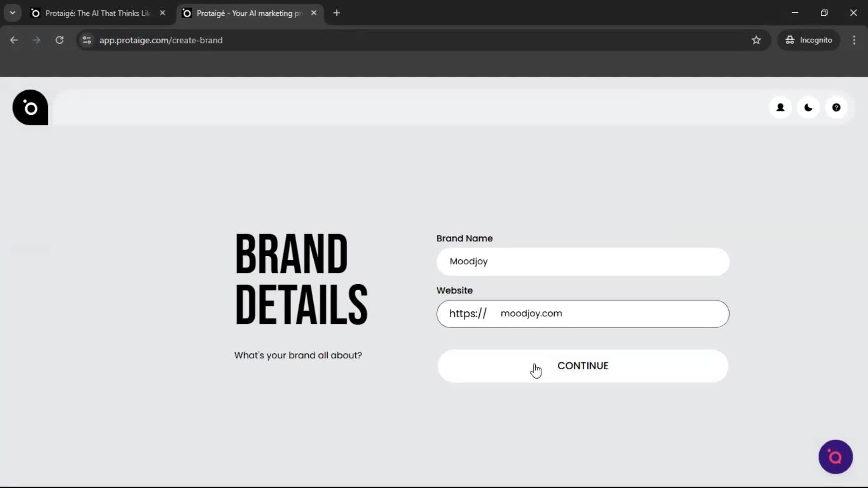Open the Protaigé chat assistant bubble
Image resolution: width=868 pixels, height=488 pixels.
[x=835, y=457]
